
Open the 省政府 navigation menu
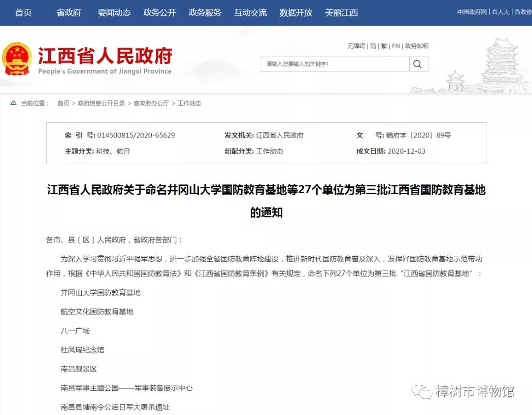click(68, 13)
